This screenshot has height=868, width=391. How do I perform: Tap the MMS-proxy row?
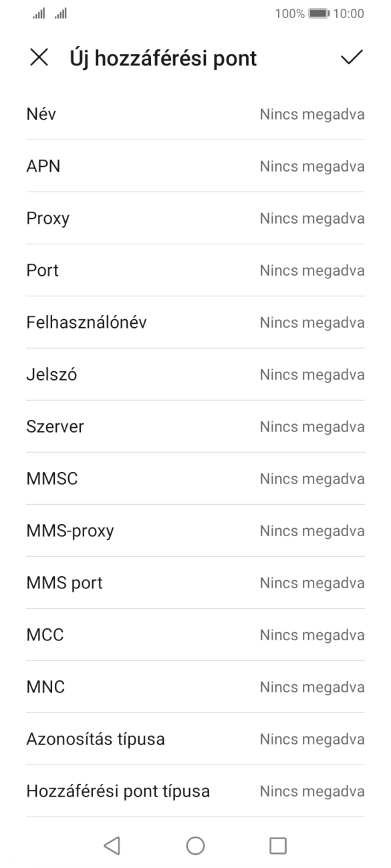point(194,531)
